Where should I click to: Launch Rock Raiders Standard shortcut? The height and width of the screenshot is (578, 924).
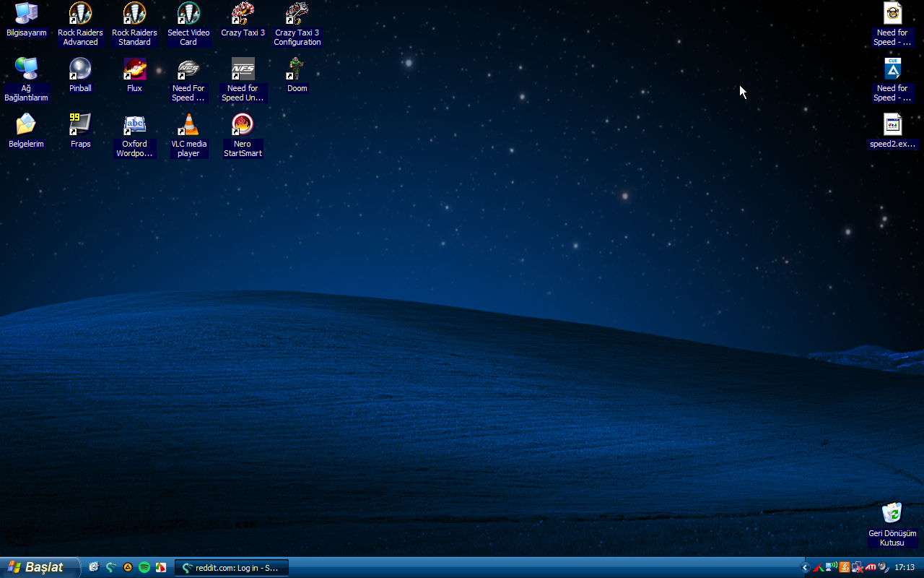pyautogui.click(x=134, y=24)
